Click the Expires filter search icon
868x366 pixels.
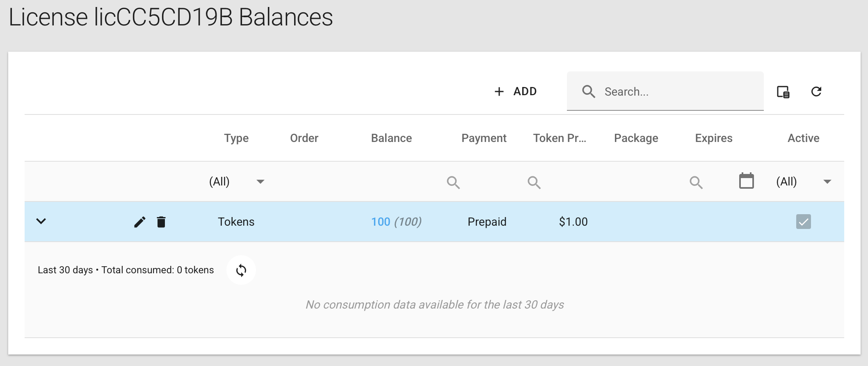click(x=696, y=182)
